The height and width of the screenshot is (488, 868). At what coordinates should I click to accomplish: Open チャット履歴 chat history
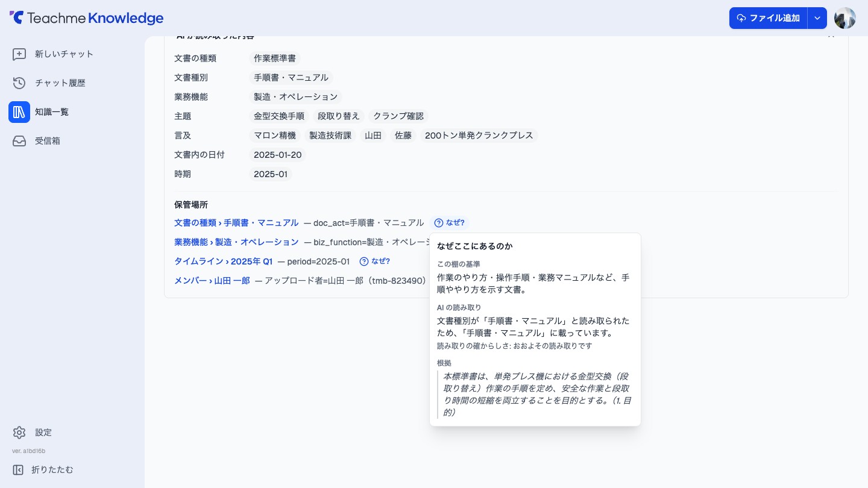[72, 83]
